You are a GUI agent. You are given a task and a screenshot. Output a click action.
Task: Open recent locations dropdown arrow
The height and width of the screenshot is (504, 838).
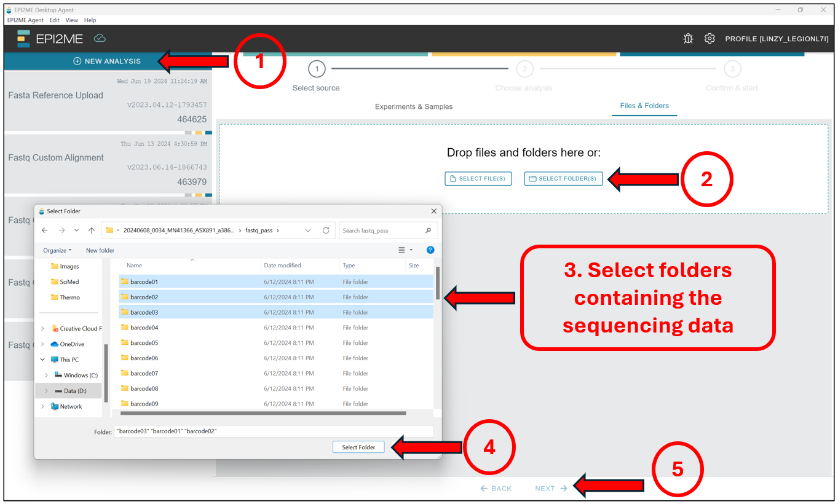pos(76,230)
